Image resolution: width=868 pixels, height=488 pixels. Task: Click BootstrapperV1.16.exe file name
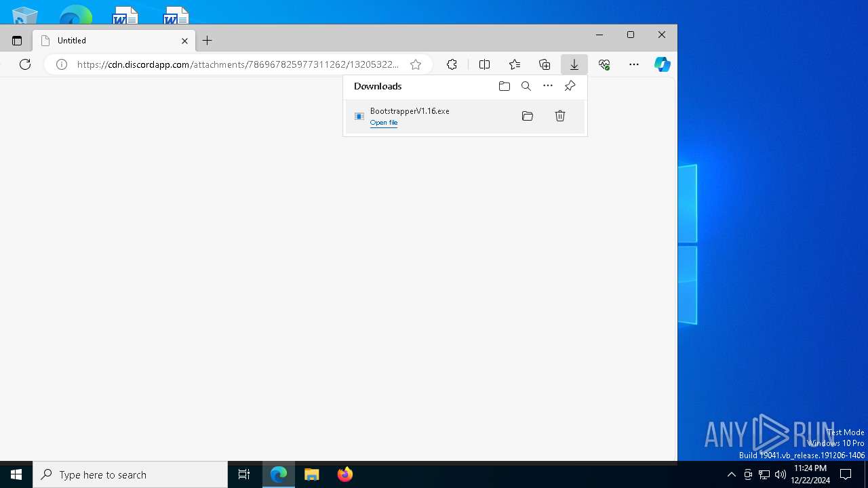tap(410, 111)
